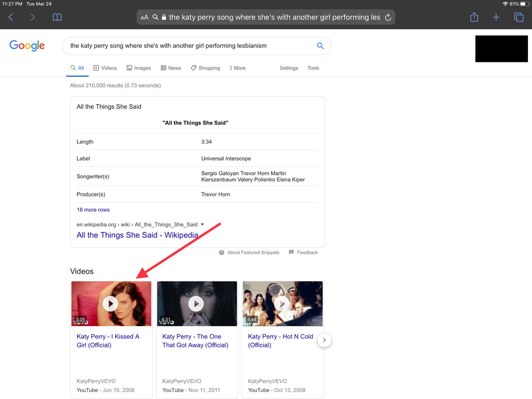Click the About Featured Snippets help icon
Screen dimensions: 532x399
click(x=221, y=252)
